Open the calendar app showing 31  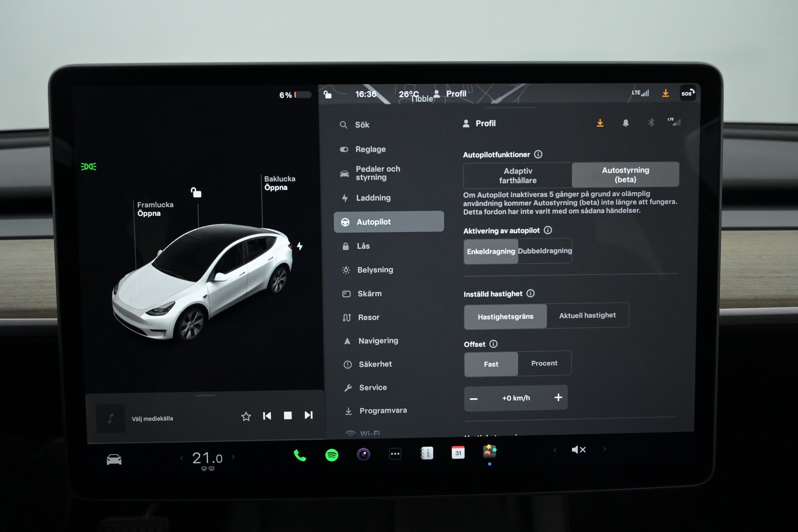pyautogui.click(x=458, y=453)
